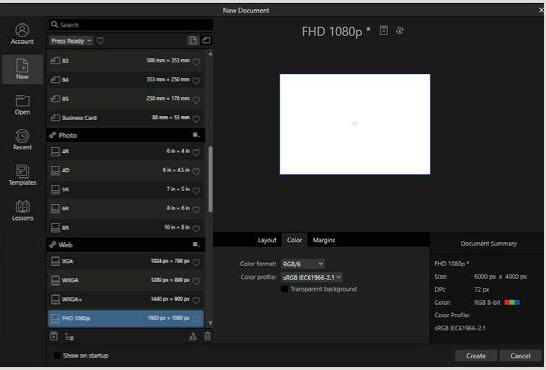Close the New Document dialog
Screen dimensions: 546x370
point(541,10)
